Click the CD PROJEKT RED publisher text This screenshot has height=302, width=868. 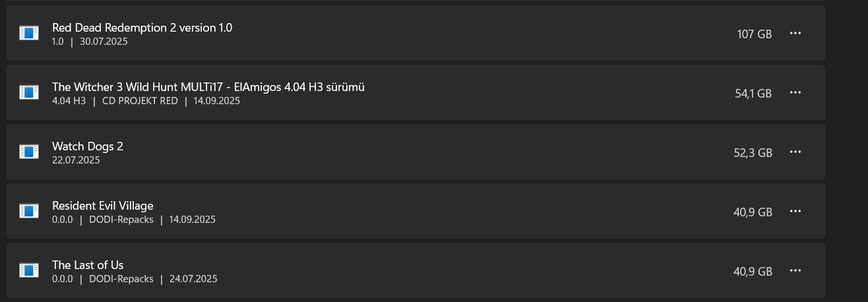click(x=140, y=101)
